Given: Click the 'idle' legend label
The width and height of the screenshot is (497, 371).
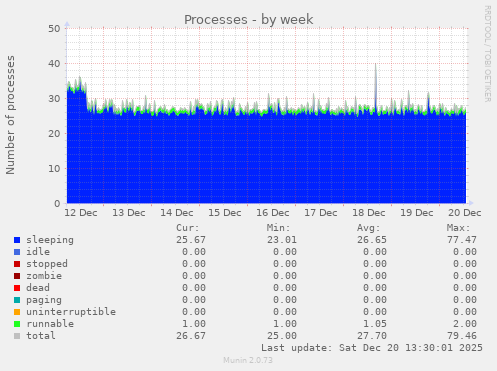Looking at the screenshot, I should (38, 252).
